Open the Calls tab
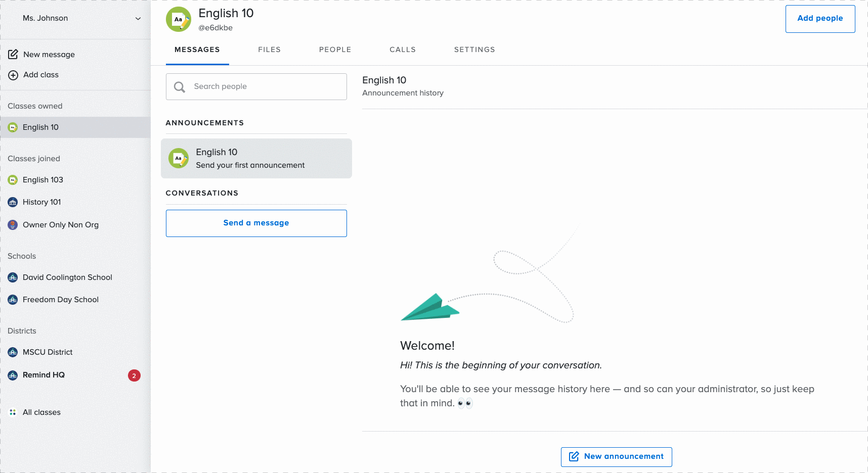The height and width of the screenshot is (473, 868). pos(403,50)
